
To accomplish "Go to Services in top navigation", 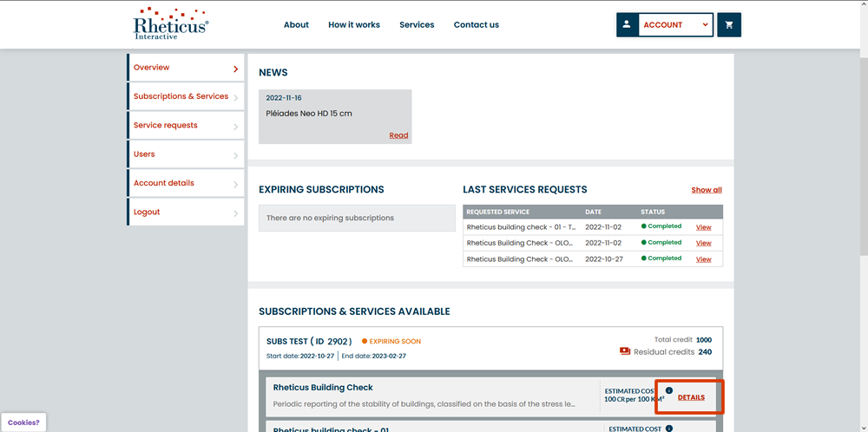I will click(x=417, y=25).
